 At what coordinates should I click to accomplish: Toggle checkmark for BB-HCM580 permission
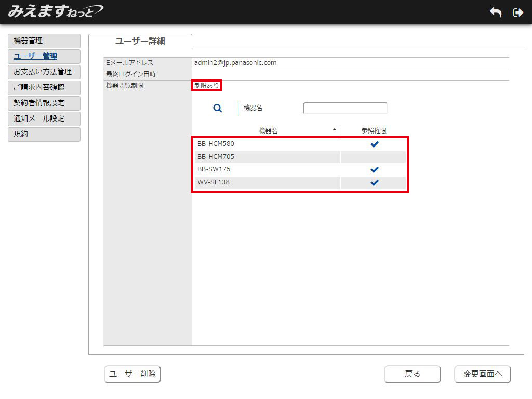pos(374,144)
